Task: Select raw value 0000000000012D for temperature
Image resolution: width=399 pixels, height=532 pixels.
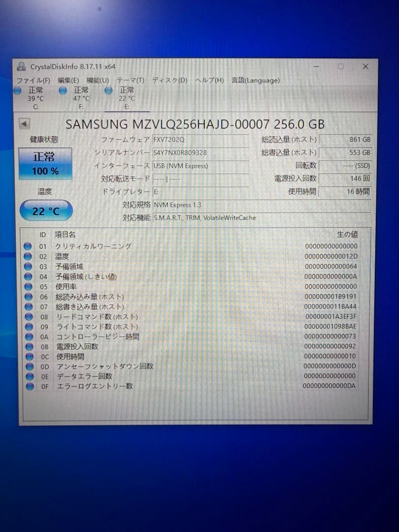Action: tap(331, 257)
